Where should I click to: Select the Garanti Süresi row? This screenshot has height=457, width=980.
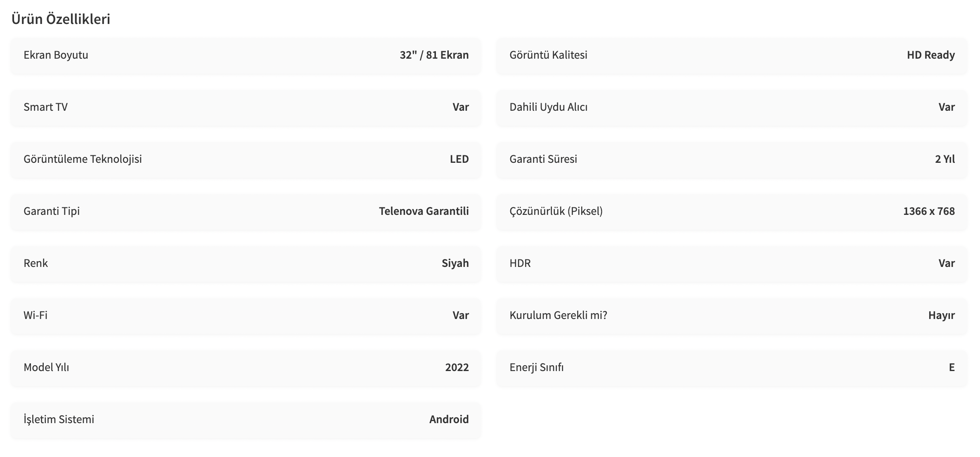coord(732,159)
